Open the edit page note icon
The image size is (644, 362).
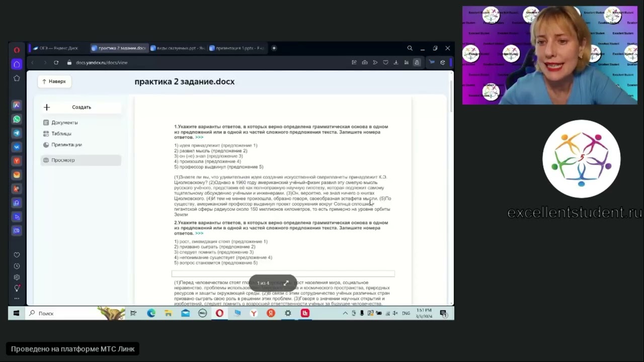point(354,62)
